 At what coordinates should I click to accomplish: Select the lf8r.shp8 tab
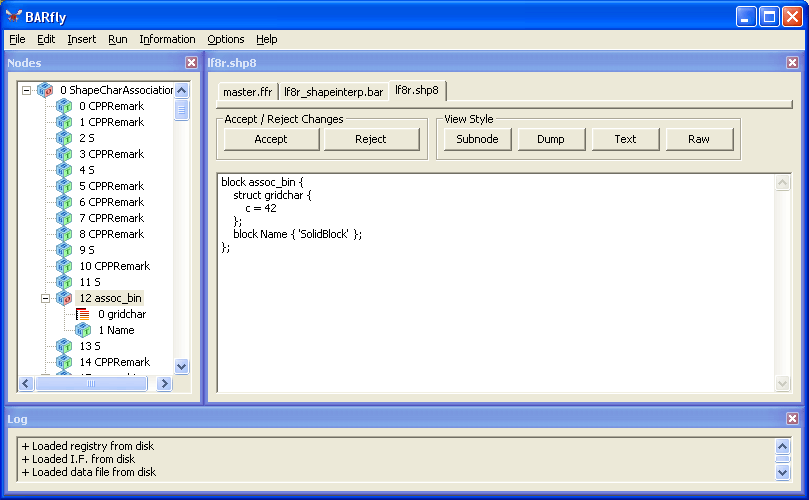(x=417, y=90)
